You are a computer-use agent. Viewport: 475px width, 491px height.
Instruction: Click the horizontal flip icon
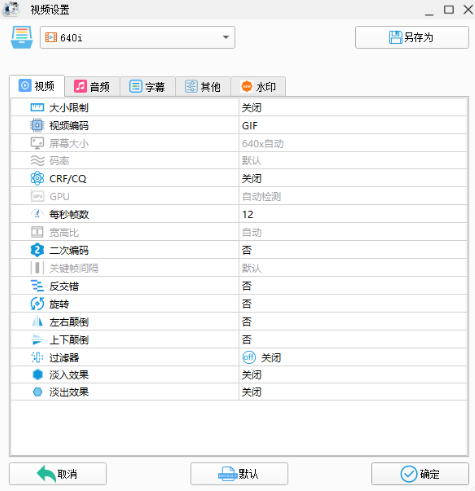[37, 322]
